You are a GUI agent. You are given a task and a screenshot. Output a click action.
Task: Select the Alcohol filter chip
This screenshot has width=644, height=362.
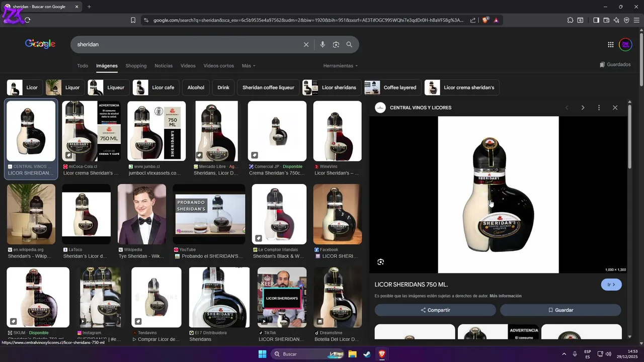pos(196,87)
